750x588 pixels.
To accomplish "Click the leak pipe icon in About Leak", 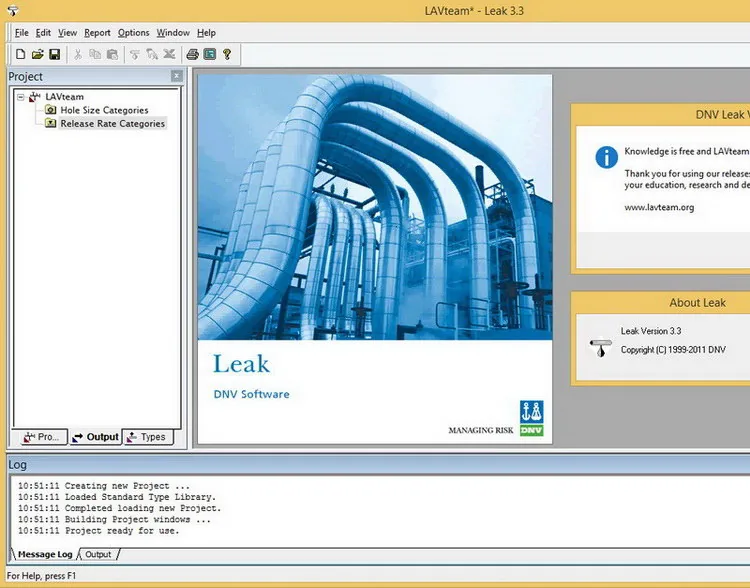I will tap(601, 347).
